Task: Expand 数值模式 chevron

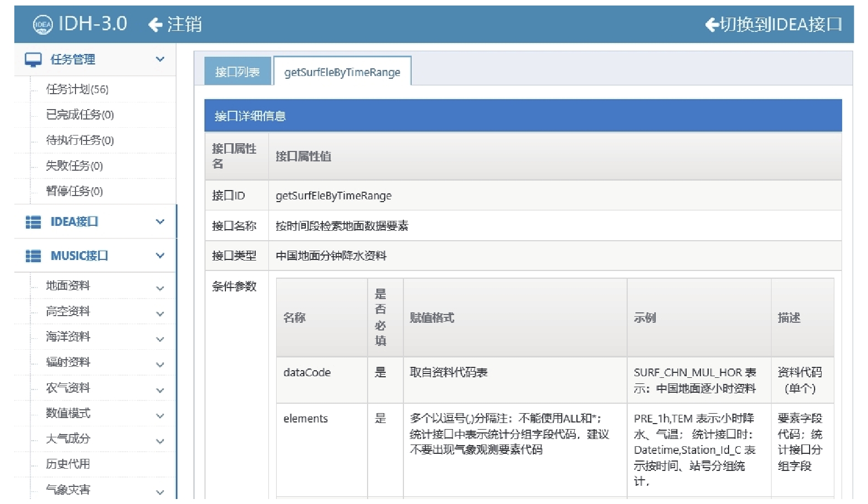Action: tap(160, 416)
